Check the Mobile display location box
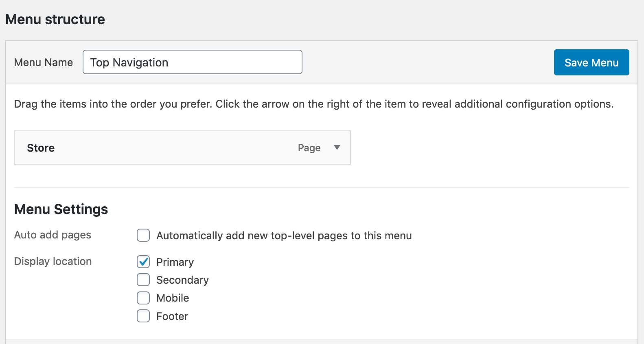This screenshot has height=344, width=644. point(143,298)
